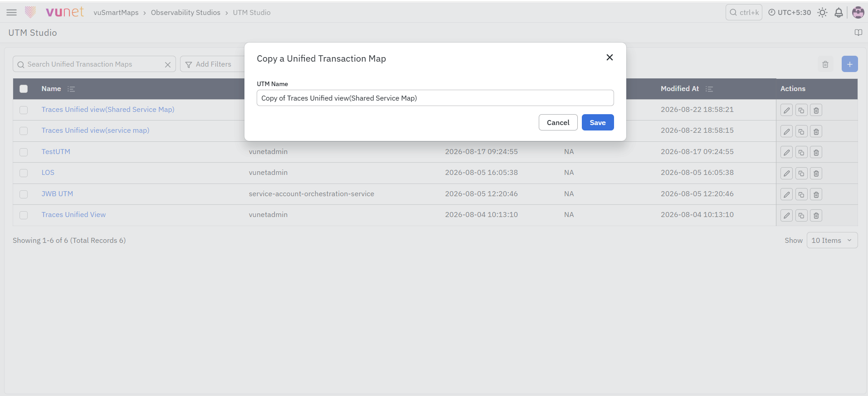Open the Modified At column sort options
868x396 pixels.
[709, 89]
